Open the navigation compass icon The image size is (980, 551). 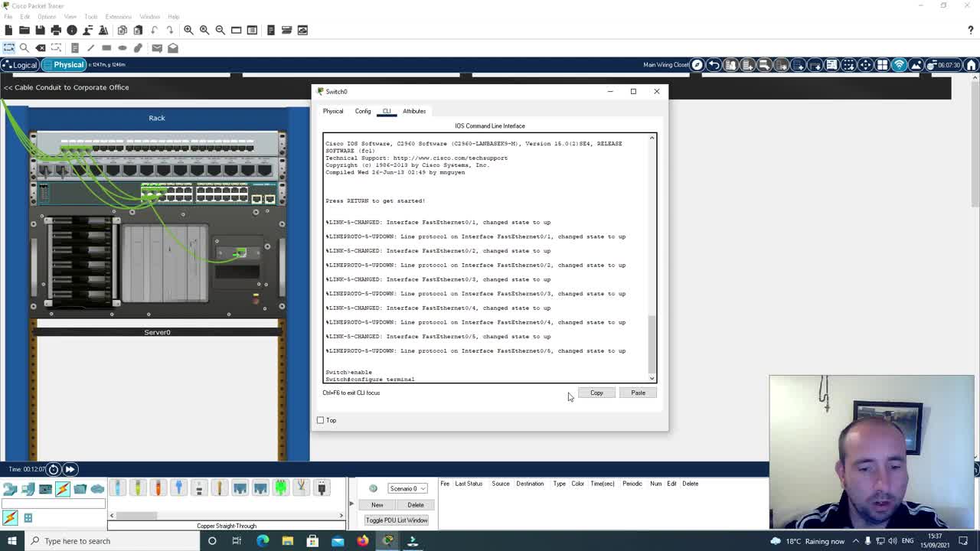click(697, 65)
